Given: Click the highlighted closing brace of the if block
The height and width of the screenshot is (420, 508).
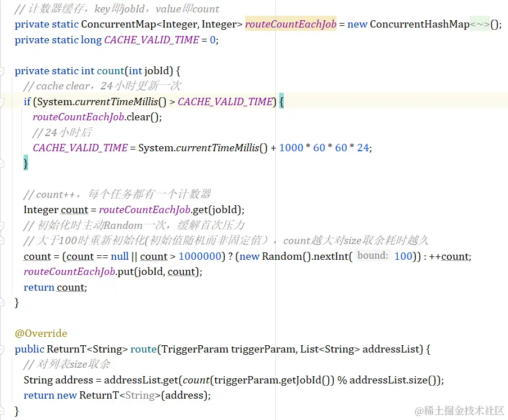Looking at the screenshot, I should [x=26, y=163].
